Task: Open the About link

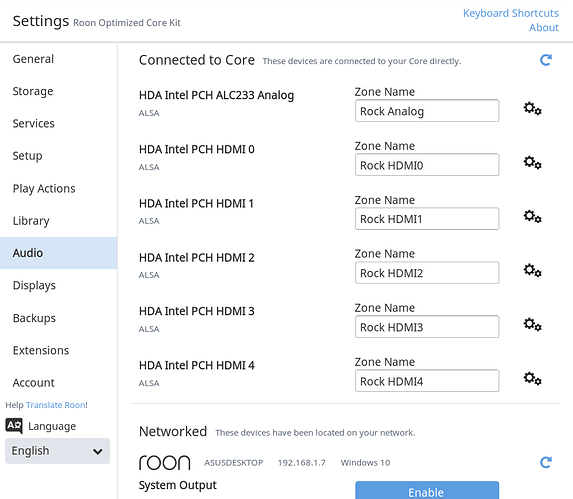Action: click(x=544, y=28)
